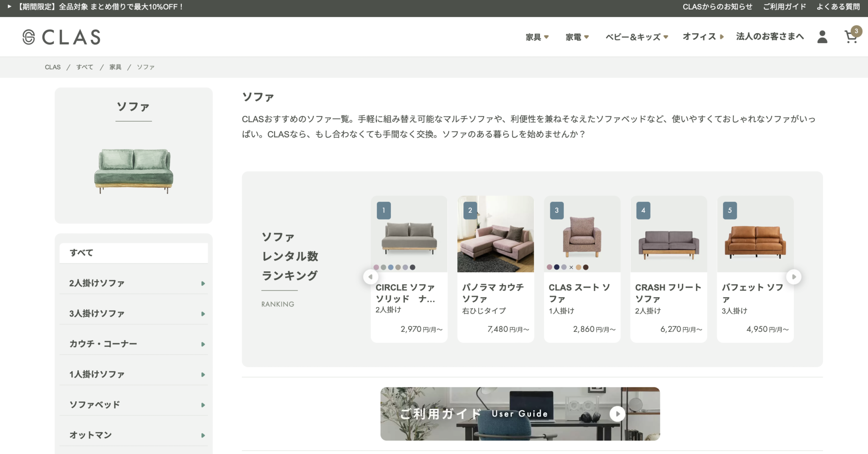Expand the 家電 dropdown menu
Viewport: 868px width, 454px height.
point(577,37)
